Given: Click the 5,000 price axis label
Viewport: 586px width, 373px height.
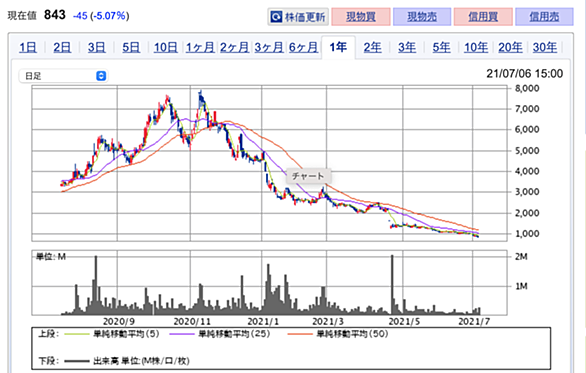Looking at the screenshot, I should tap(527, 151).
